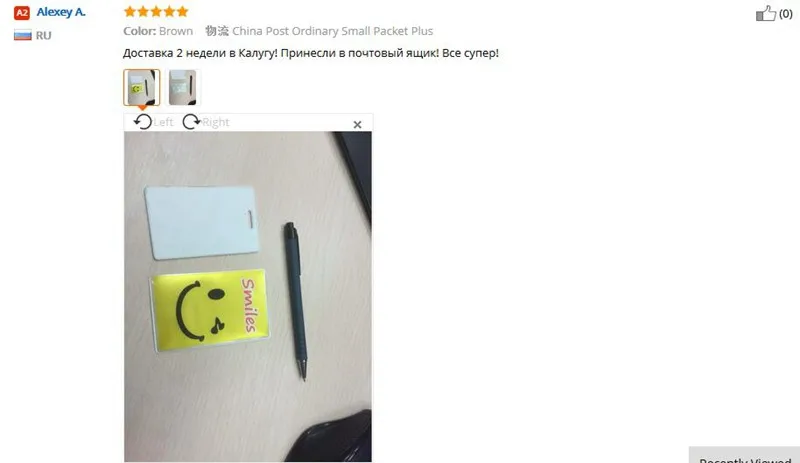
Task: Select the first review photo thumbnail
Action: pos(142,88)
